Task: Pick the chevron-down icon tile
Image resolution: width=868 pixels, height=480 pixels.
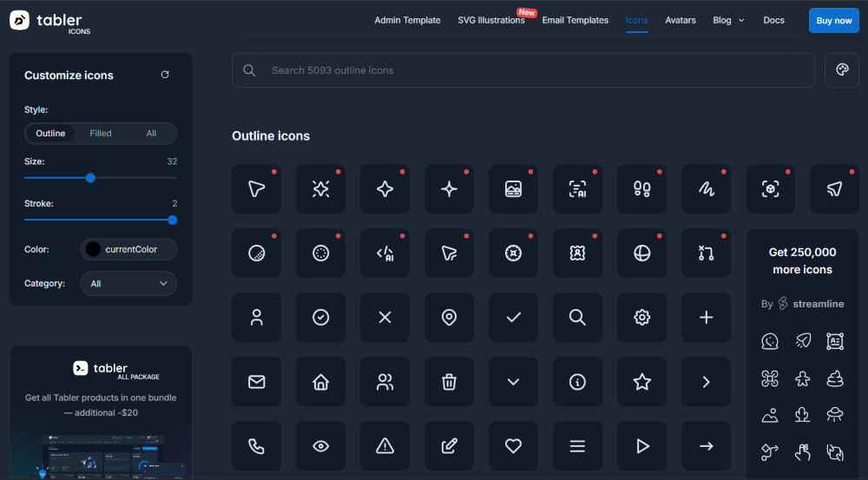Action: pos(513,381)
